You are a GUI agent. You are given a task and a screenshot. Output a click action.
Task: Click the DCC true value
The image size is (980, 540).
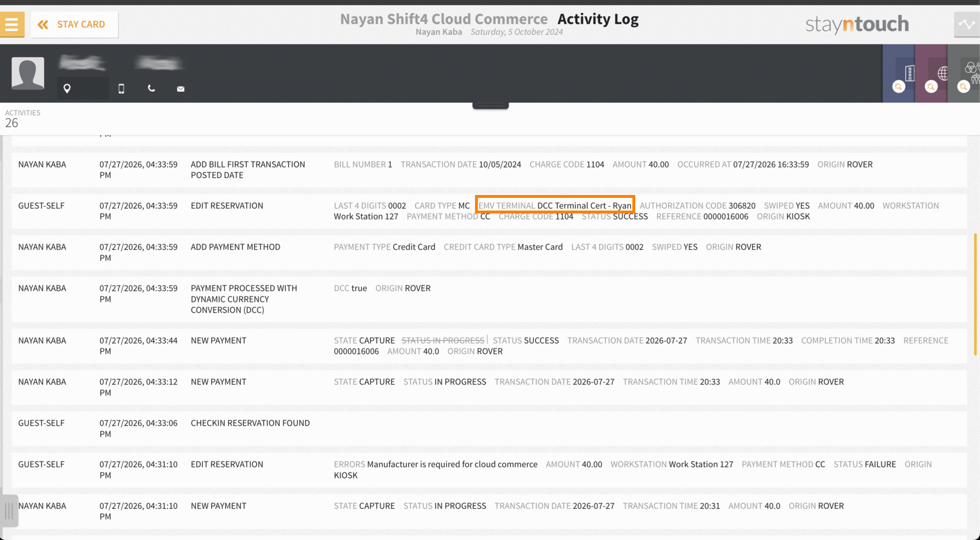click(x=359, y=288)
